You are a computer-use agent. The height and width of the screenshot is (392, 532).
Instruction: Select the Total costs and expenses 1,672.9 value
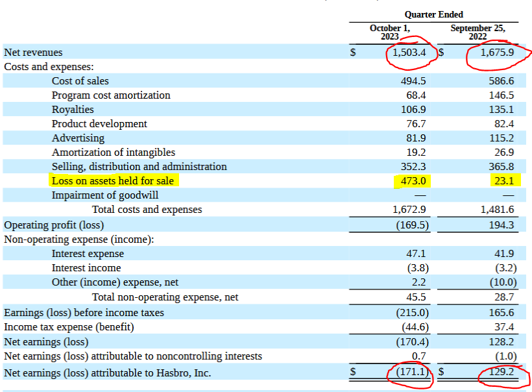point(409,210)
